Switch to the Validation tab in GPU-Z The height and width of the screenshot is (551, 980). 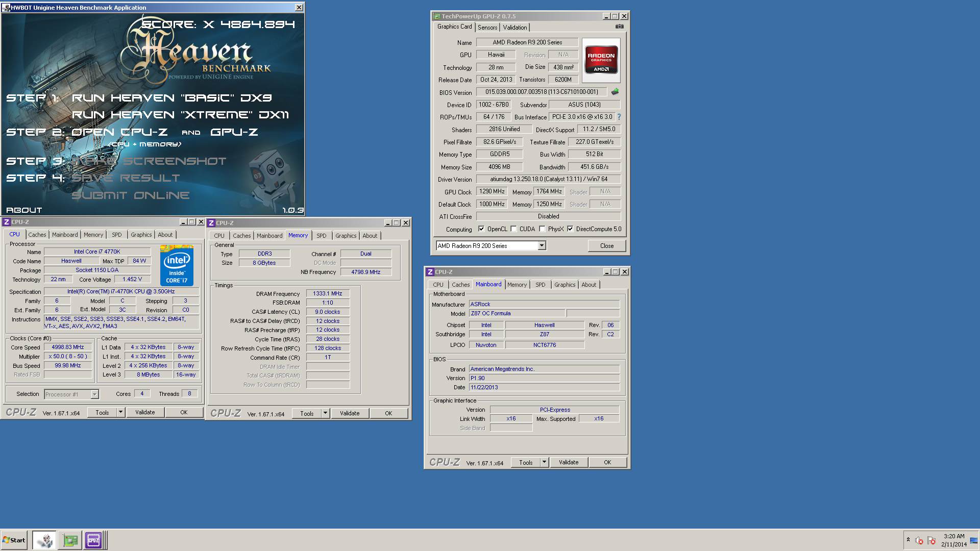coord(514,28)
